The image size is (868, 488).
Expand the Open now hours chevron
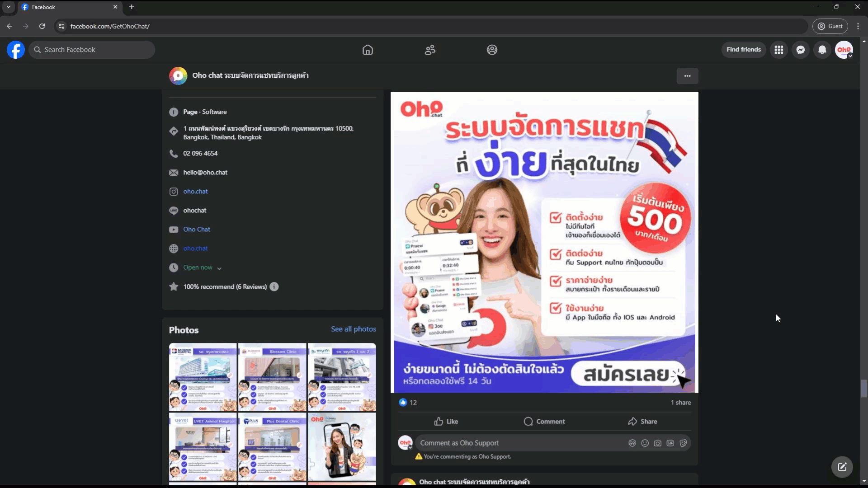pos(219,268)
